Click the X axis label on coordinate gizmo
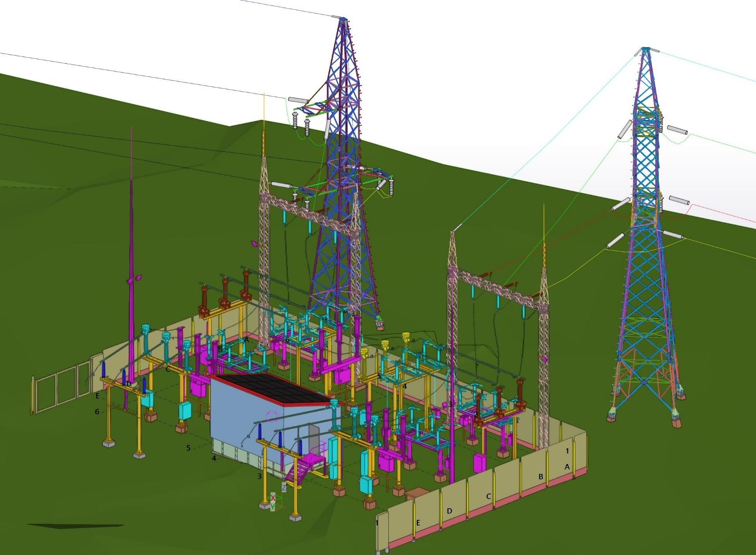756x555 pixels. 273,498
